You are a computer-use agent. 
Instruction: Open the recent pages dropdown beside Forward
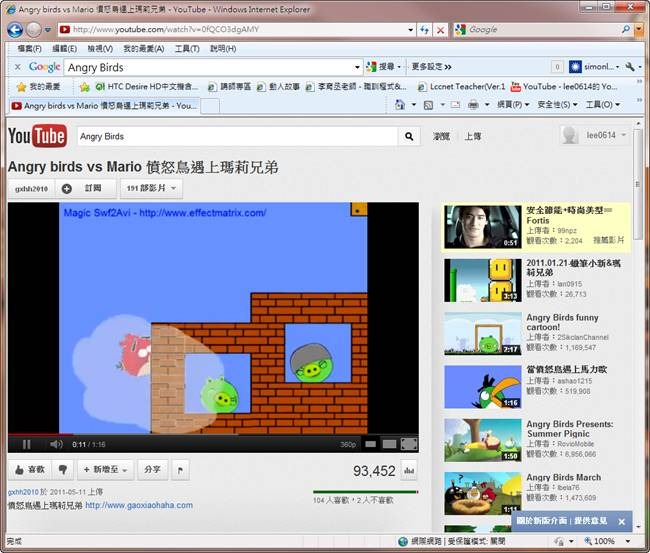48,30
